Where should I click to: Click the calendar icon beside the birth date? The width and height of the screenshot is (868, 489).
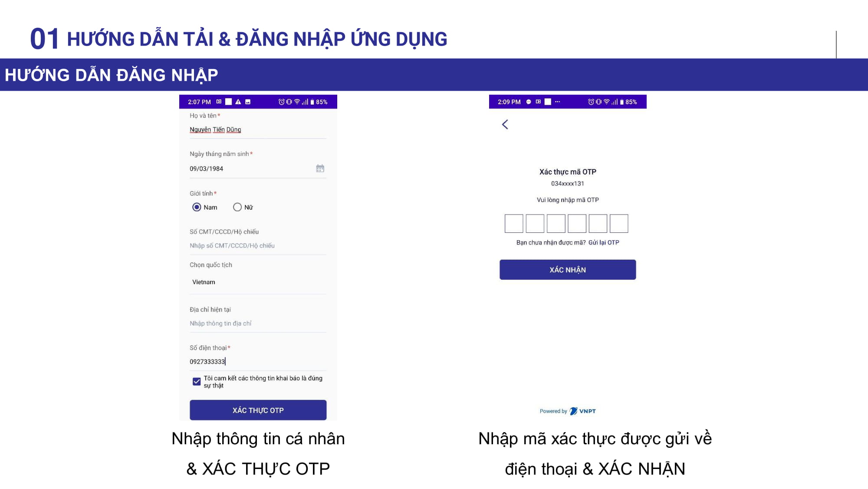(x=320, y=169)
